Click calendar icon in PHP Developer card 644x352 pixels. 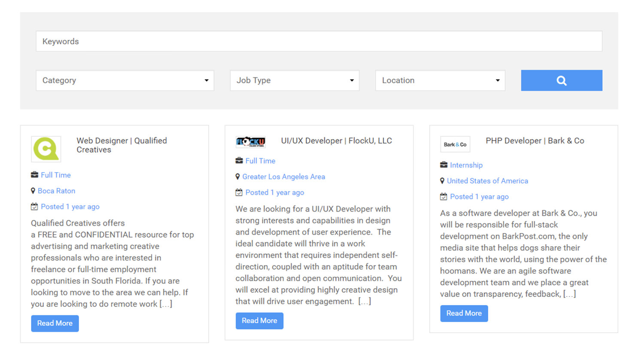point(444,197)
